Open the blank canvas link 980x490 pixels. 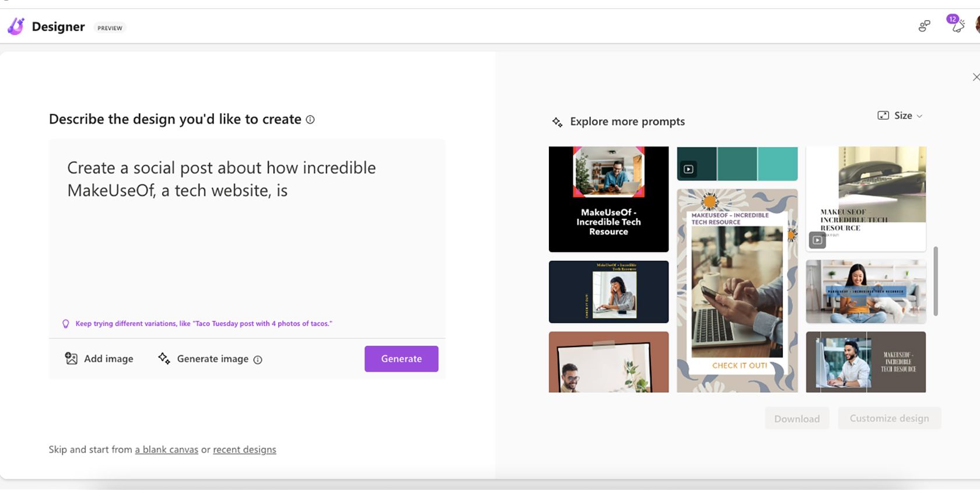pyautogui.click(x=167, y=450)
